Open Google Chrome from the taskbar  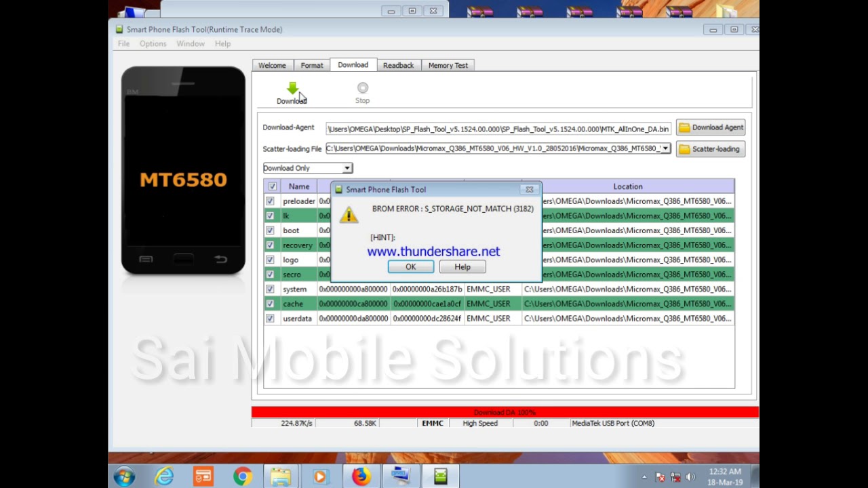click(x=242, y=476)
